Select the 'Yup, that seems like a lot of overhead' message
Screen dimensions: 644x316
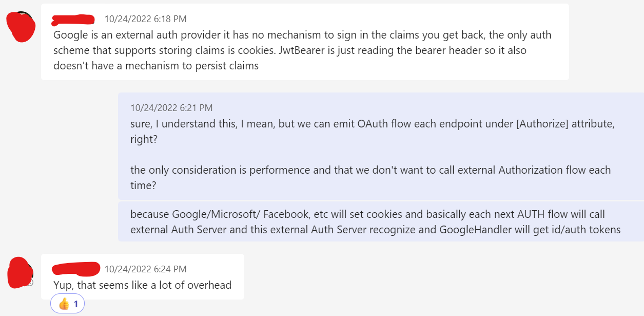(143, 276)
